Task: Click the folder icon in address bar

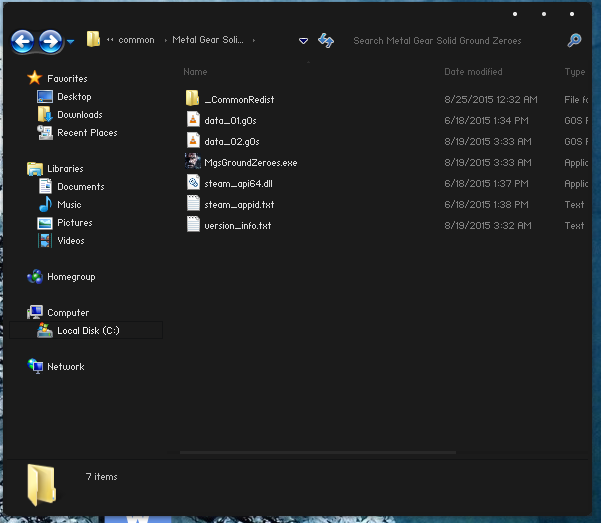Action: click(x=93, y=39)
